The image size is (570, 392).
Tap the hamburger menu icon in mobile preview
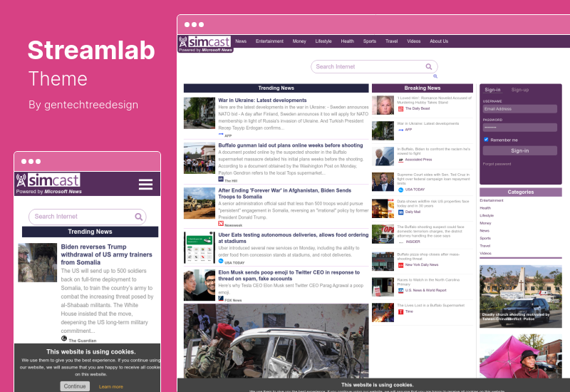tap(145, 184)
